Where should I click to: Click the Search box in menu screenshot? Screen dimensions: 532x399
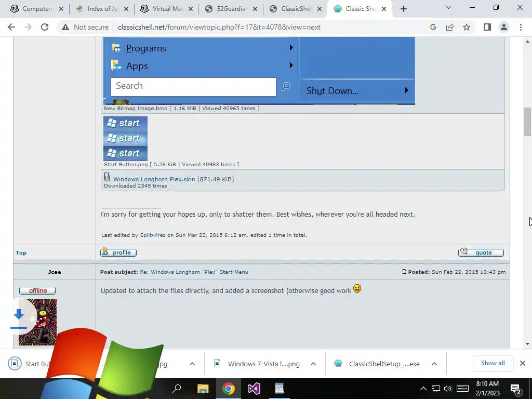(193, 87)
